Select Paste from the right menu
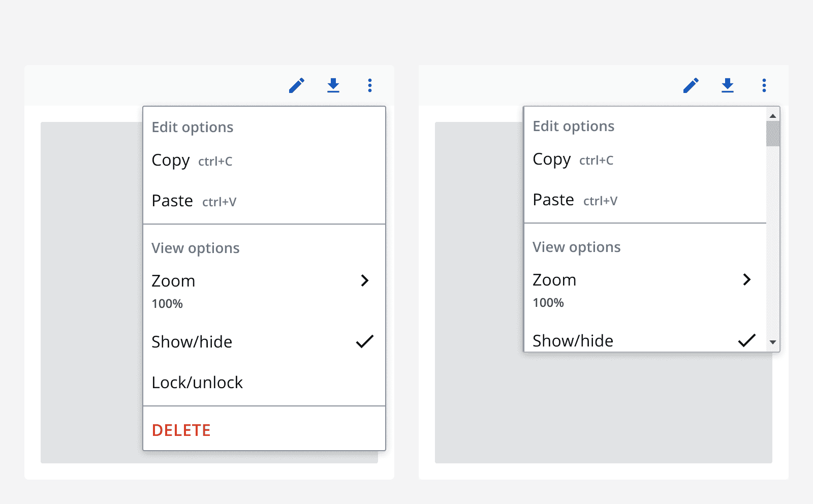This screenshot has width=813, height=504. pos(553,199)
